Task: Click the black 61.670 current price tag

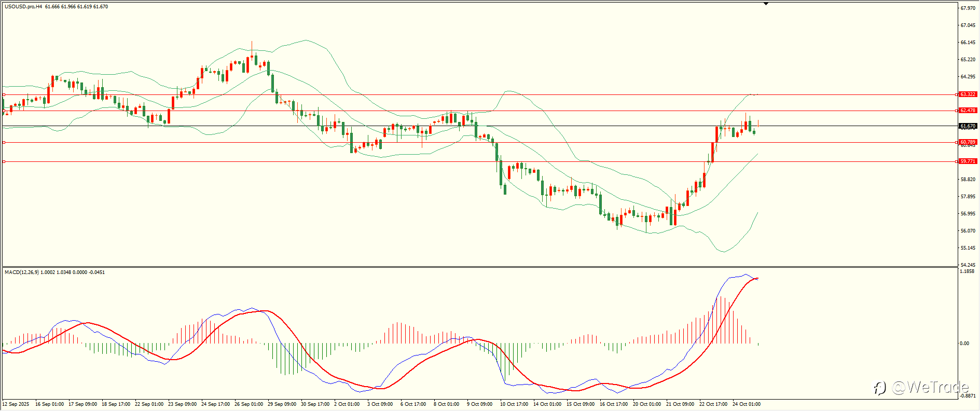Action: coord(968,126)
